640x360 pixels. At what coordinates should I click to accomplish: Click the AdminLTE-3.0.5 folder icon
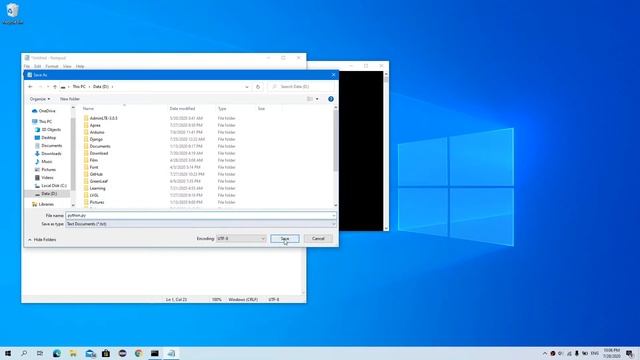(x=86, y=118)
